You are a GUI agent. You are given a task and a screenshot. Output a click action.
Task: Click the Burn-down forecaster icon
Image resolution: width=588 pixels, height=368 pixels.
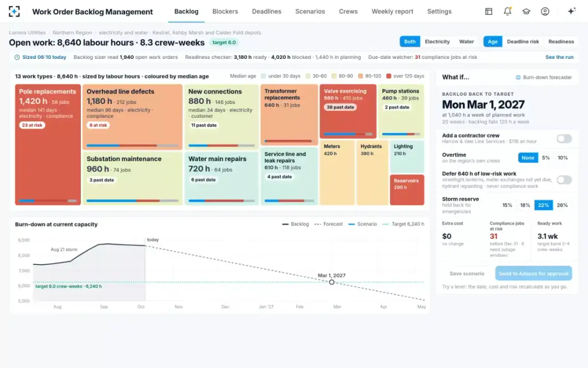point(518,78)
